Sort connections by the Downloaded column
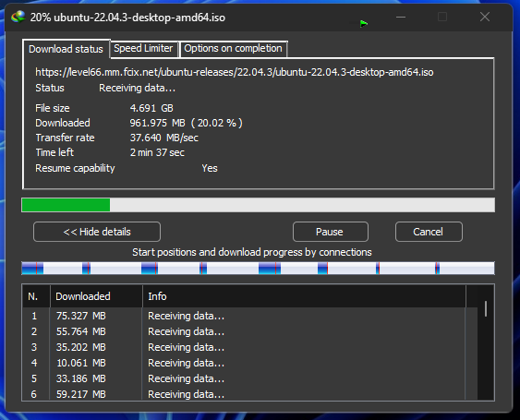 point(96,296)
